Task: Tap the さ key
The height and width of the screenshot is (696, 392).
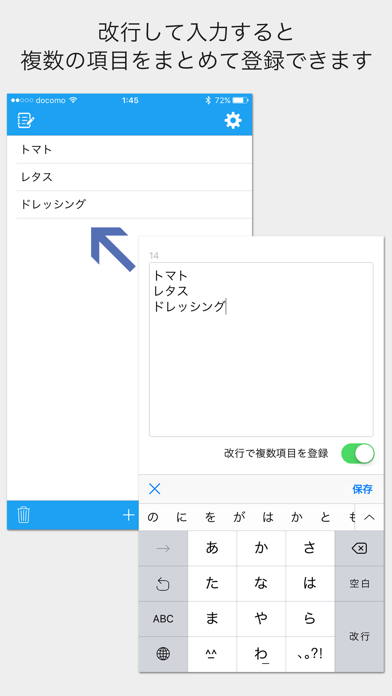Action: point(310,549)
